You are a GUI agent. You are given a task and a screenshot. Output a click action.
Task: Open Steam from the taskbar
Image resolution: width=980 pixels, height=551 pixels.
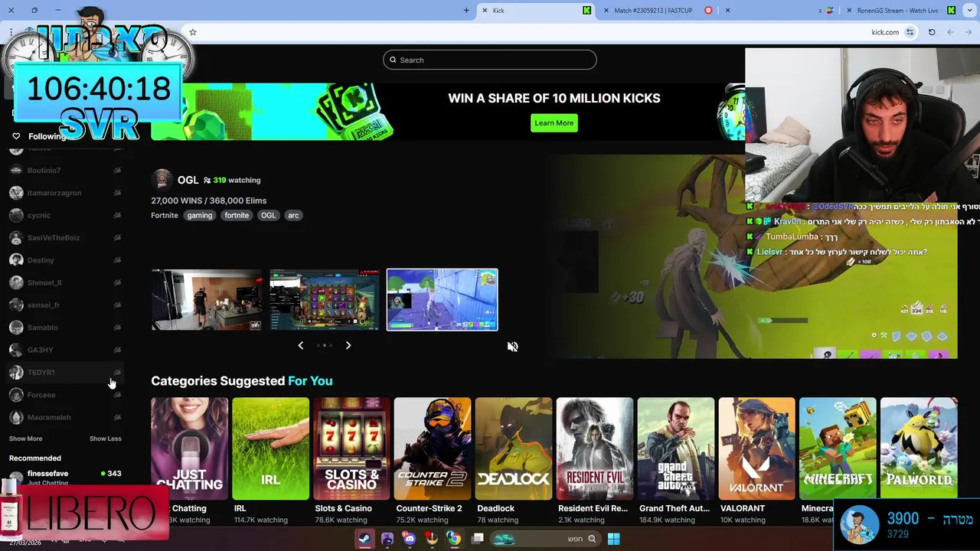pos(365,539)
